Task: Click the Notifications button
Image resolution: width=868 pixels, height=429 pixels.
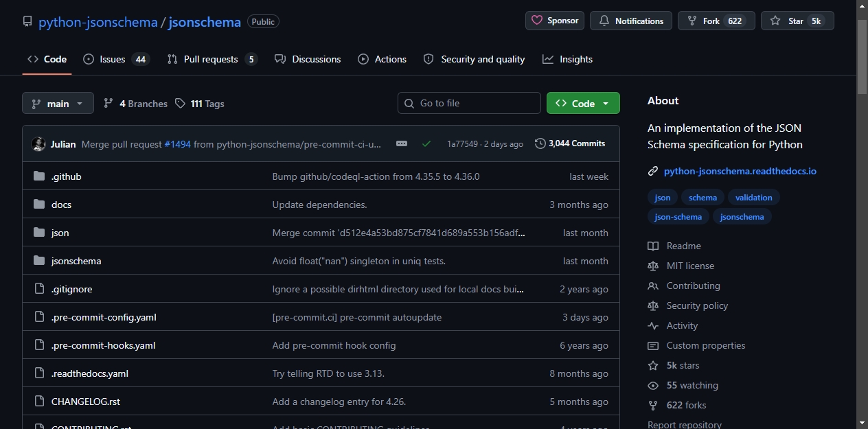Action: point(631,21)
